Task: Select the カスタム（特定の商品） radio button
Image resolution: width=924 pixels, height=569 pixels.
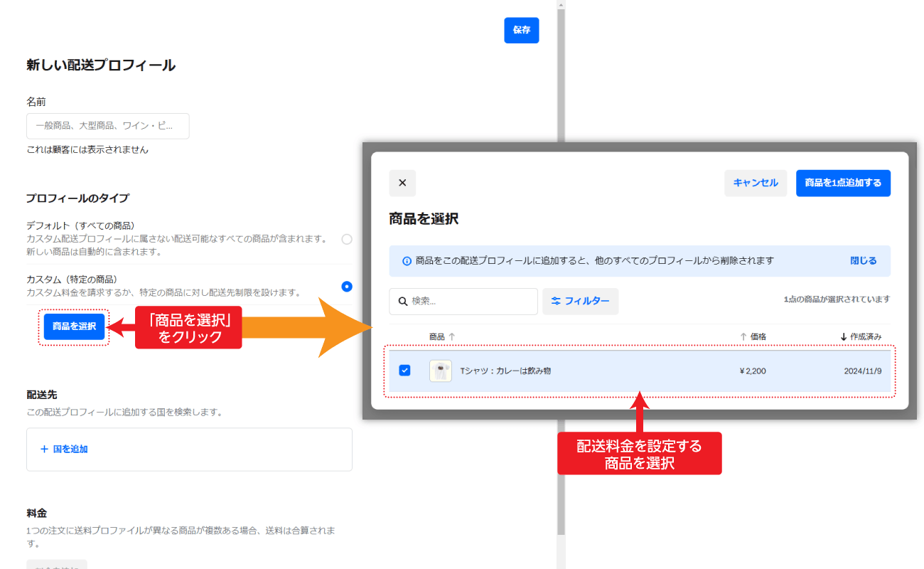Action: (x=346, y=286)
